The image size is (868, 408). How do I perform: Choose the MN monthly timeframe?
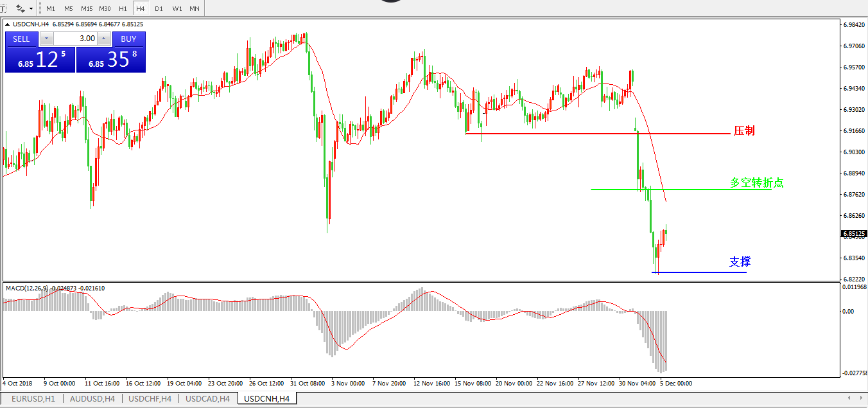click(x=194, y=8)
